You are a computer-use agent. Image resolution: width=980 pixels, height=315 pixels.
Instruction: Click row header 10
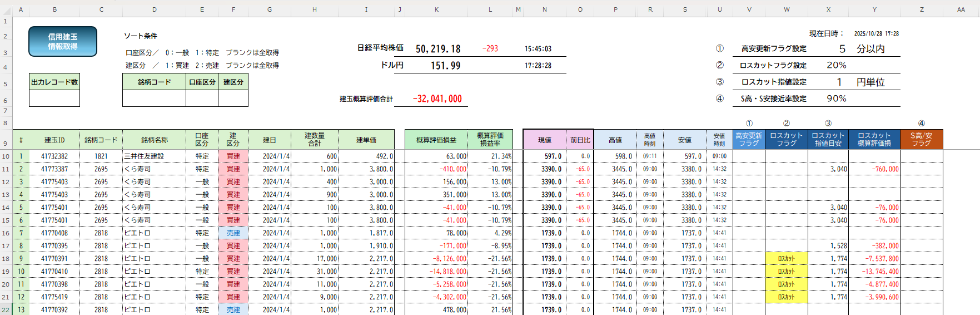pos(6,156)
